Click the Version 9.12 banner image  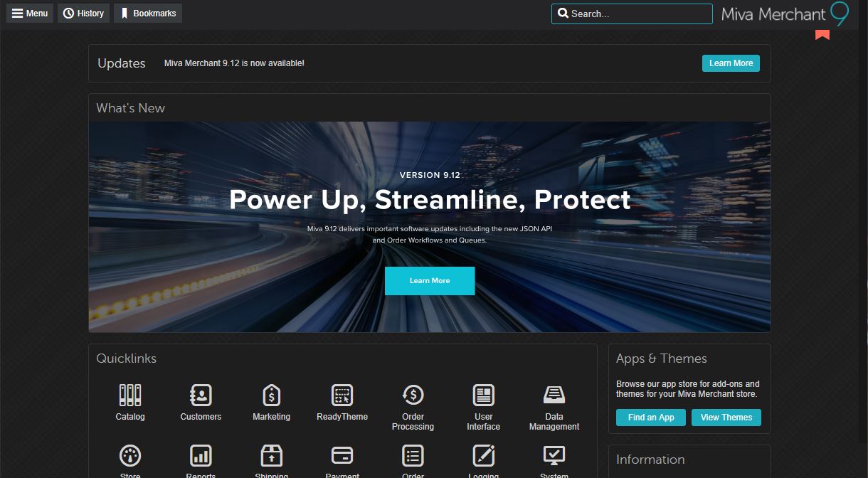[x=430, y=227]
